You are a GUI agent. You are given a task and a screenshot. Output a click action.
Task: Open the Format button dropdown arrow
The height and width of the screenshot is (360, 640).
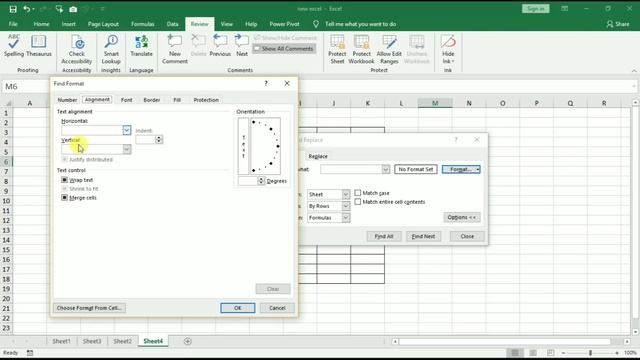(x=478, y=169)
